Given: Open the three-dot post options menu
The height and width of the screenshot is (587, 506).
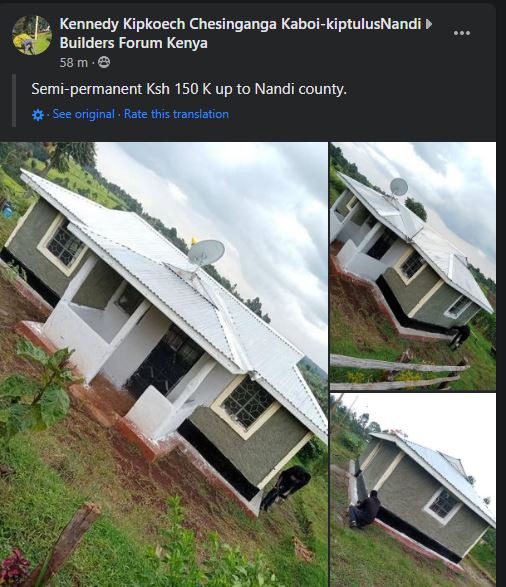Looking at the screenshot, I should pyautogui.click(x=461, y=33).
